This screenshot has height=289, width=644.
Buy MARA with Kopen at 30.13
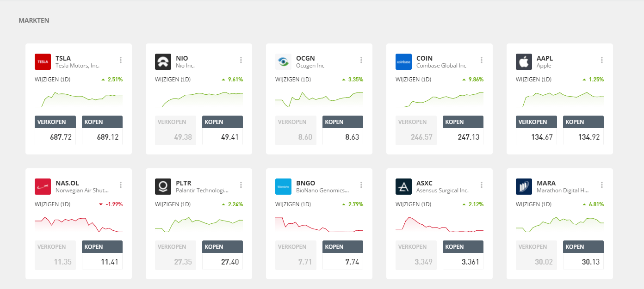[x=583, y=255]
